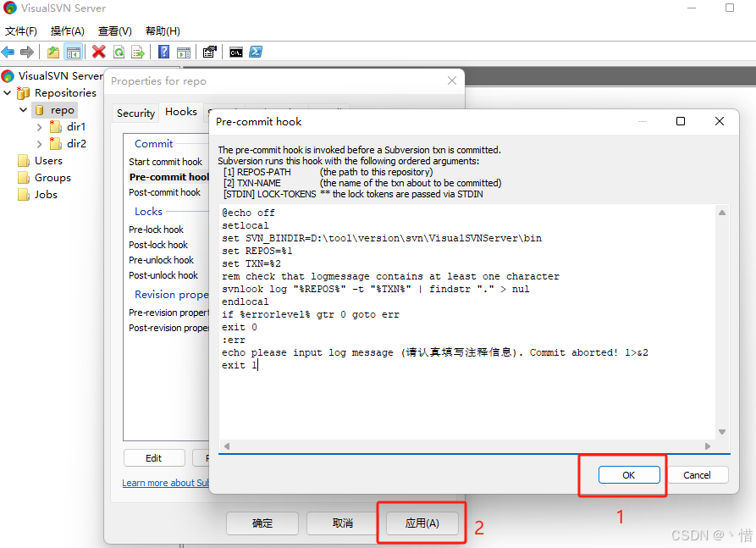Collapse the repo tree node
Viewport: 756px width, 548px height.
pyautogui.click(x=24, y=109)
